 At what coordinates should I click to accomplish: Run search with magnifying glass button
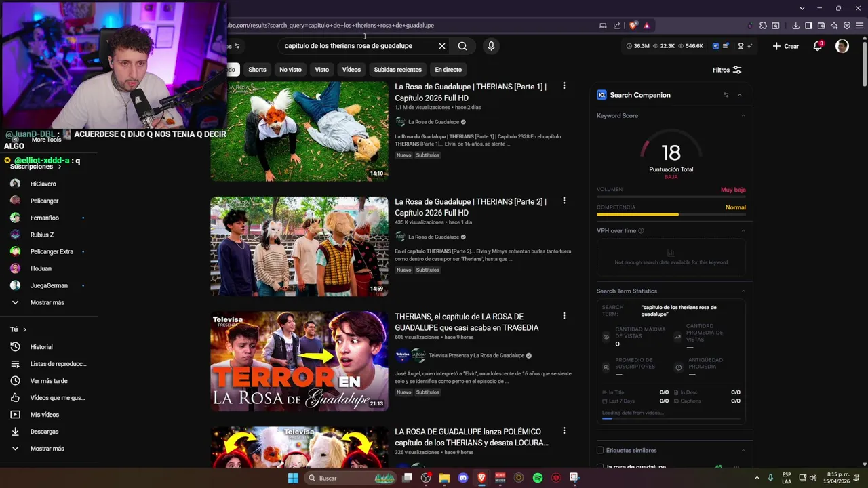(x=462, y=46)
